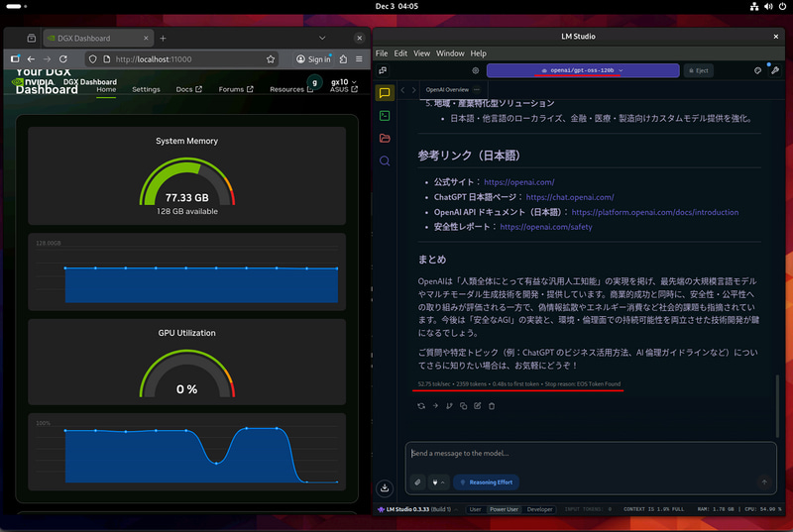Image resolution: width=793 pixels, height=532 pixels.
Task: Open Firefox recent browsing view icon
Action: click(32, 38)
